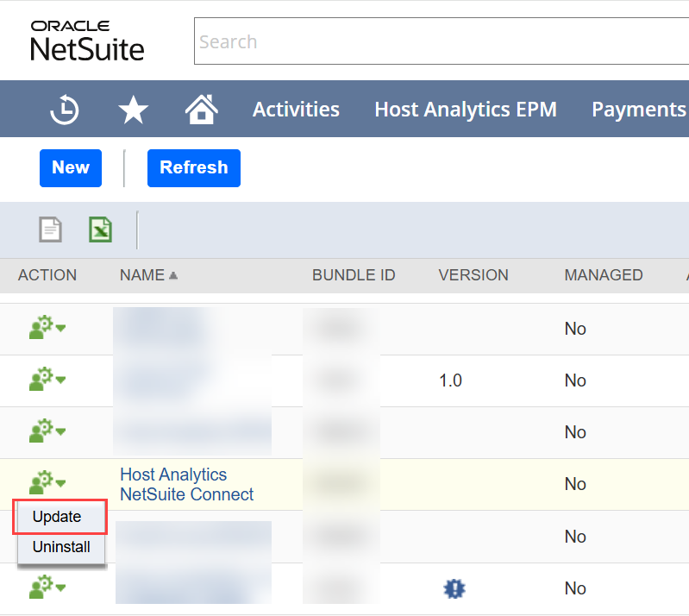Screen dimensions: 689x616
Task: Click Managed 'No' in Host Analytics row
Action: point(575,484)
